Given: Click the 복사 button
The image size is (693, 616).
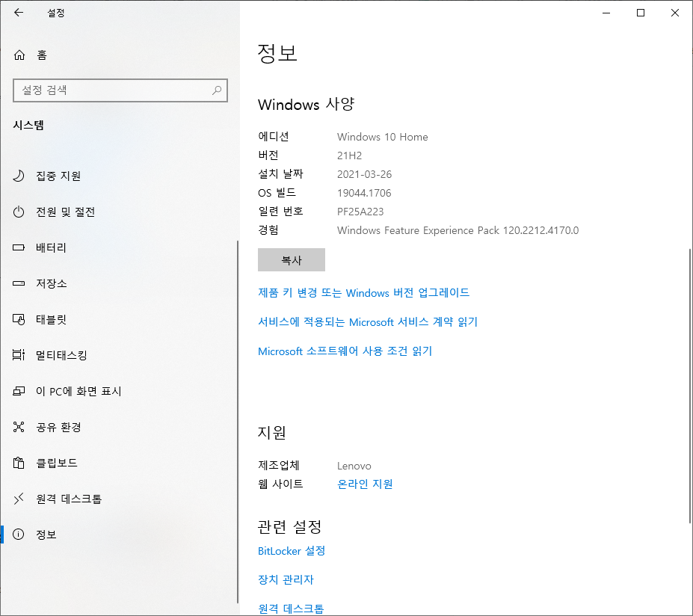Looking at the screenshot, I should point(292,260).
